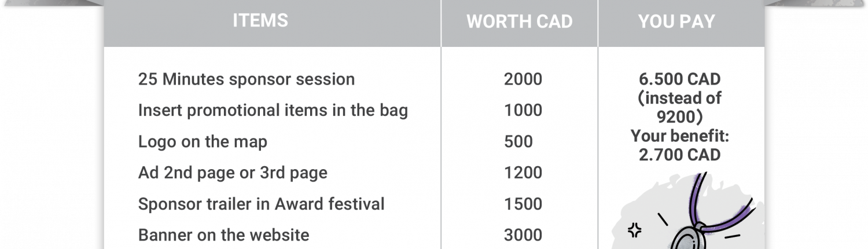The image size is (868, 249).
Task: Click the instead of 9200 text
Action: pyautogui.click(x=679, y=108)
